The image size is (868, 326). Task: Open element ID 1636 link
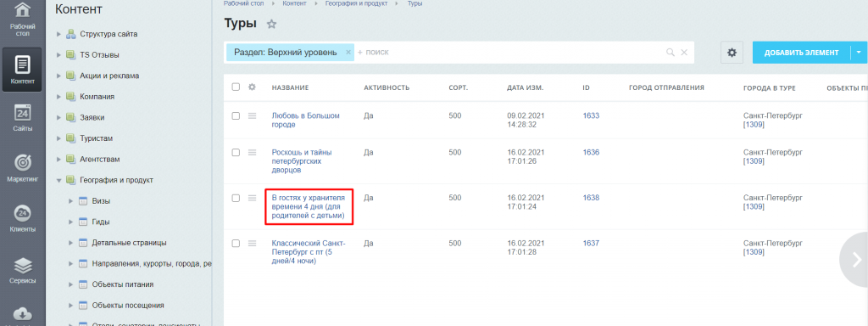click(x=591, y=152)
